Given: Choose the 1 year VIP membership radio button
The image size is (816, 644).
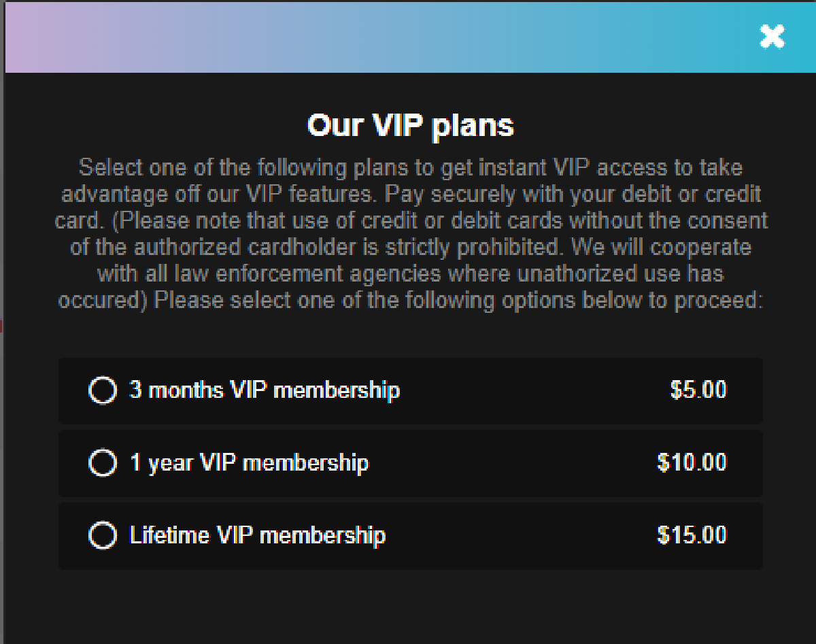Looking at the screenshot, I should [103, 463].
